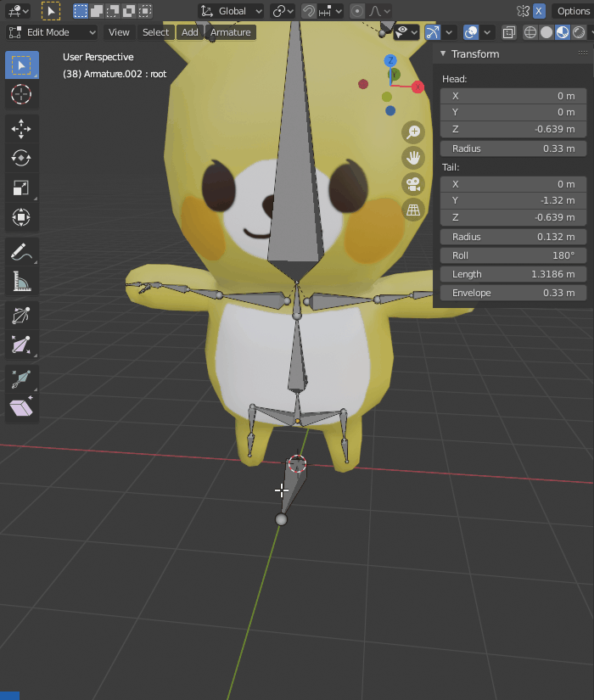594x700 pixels.
Task: Click the blue Z axis on navigation gizmo
Action: (390, 60)
